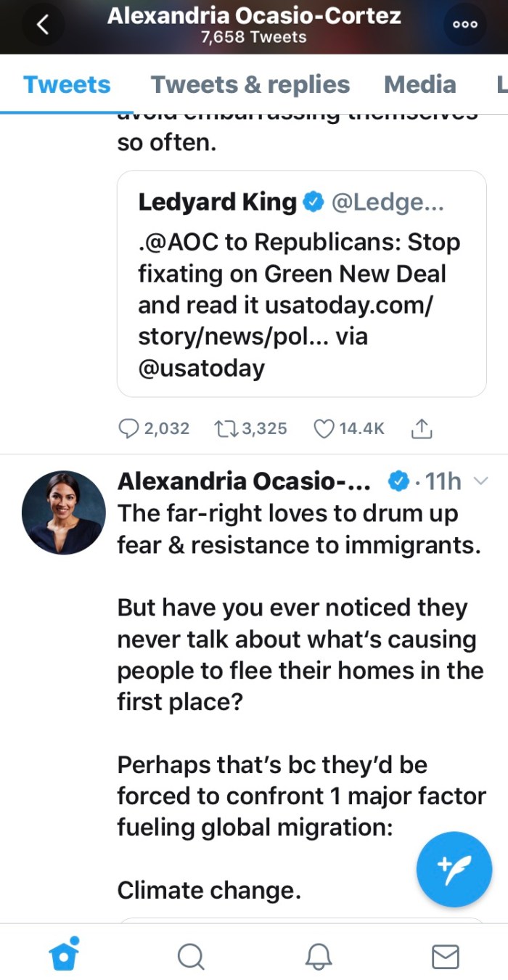Open the usatoday.com story link
Image resolution: width=508 pixels, height=980 pixels.
(348, 306)
